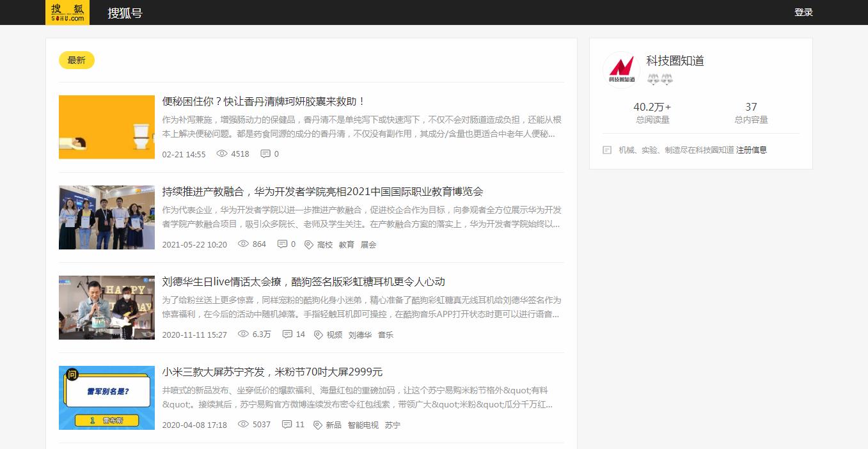
Task: Open article 刘德华生日live情话太会撩
Action: pyautogui.click(x=303, y=281)
